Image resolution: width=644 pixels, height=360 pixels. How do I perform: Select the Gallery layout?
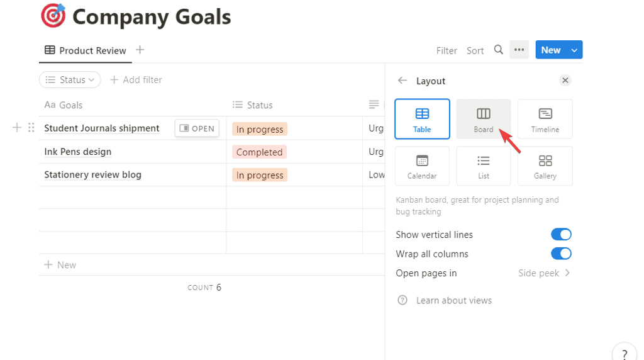pyautogui.click(x=545, y=166)
